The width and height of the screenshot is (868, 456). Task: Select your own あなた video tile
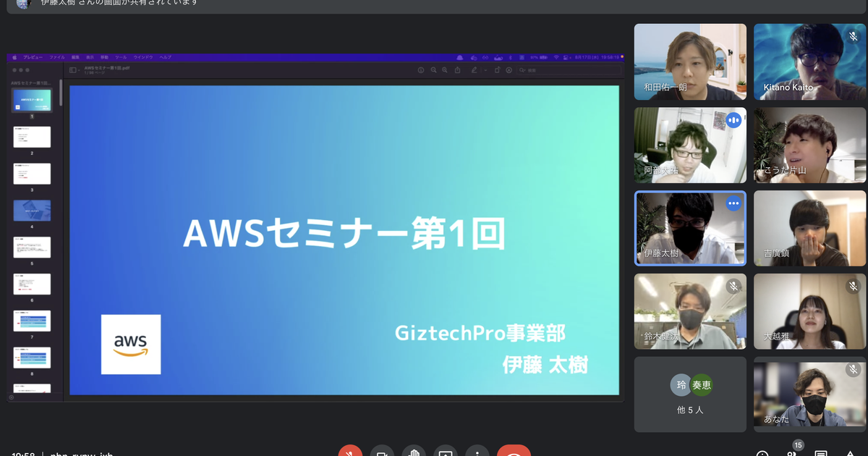tap(809, 394)
